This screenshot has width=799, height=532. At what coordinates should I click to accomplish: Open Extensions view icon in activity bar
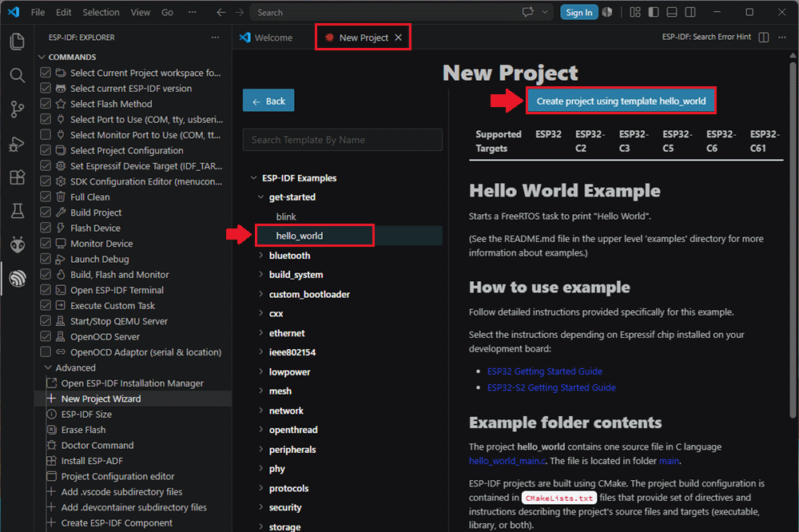pyautogui.click(x=18, y=177)
